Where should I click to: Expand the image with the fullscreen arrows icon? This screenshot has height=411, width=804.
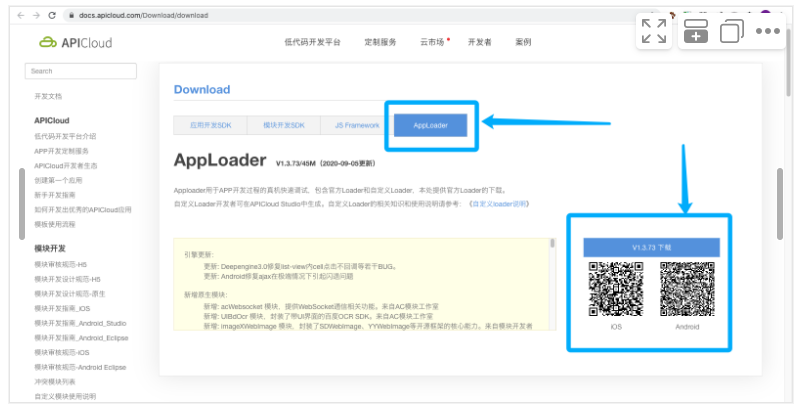(x=654, y=31)
